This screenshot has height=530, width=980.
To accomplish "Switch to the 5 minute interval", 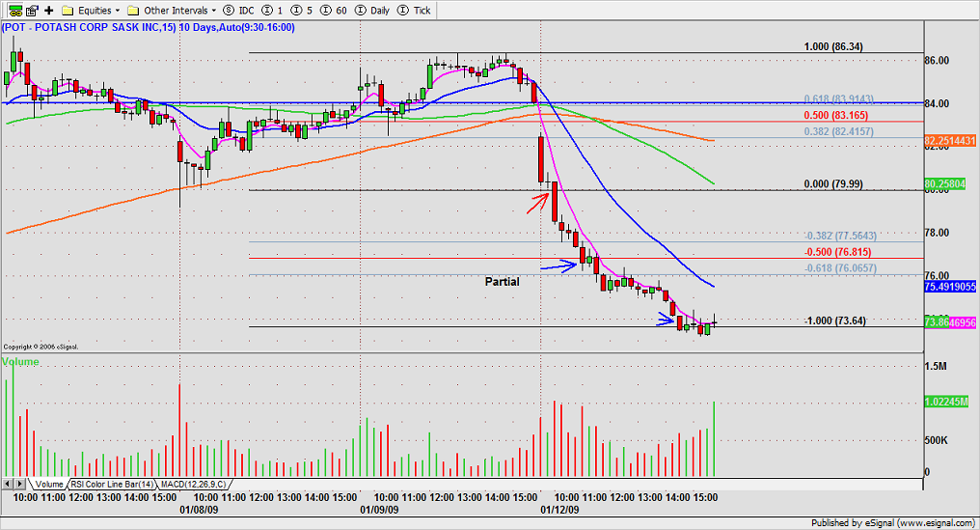I will pyautogui.click(x=302, y=10).
